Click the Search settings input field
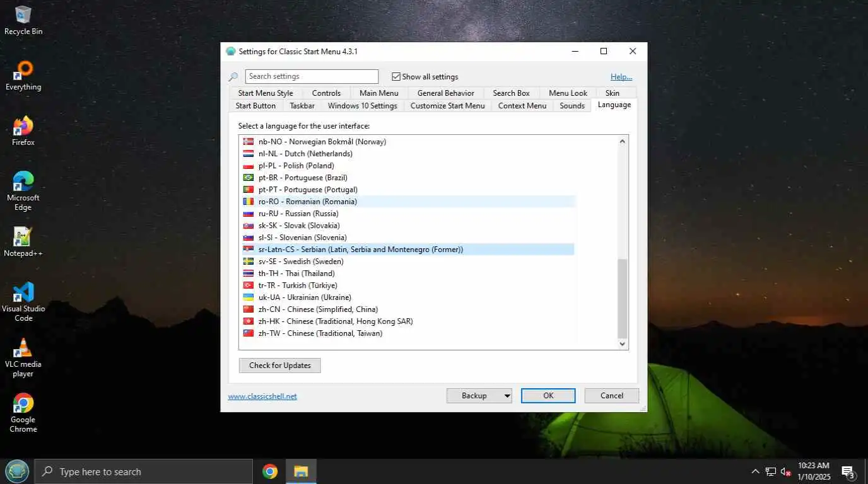 312,76
